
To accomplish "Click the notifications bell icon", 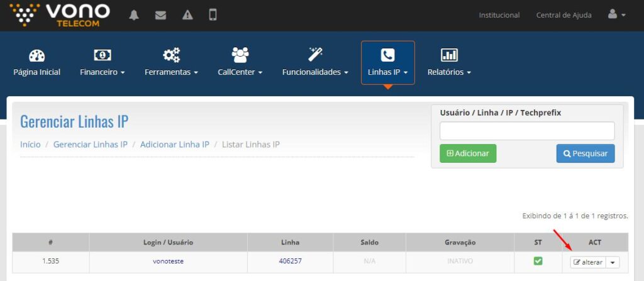I will pyautogui.click(x=134, y=15).
